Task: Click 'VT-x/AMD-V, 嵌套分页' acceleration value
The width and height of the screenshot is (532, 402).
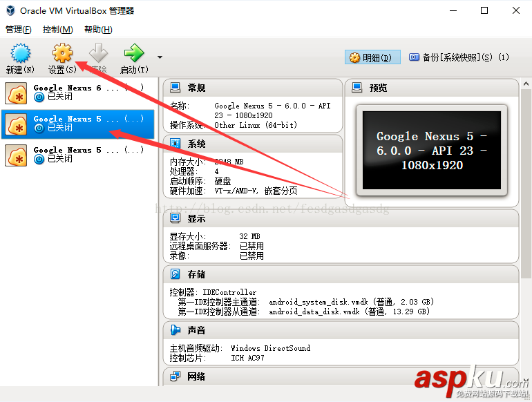Action: click(256, 191)
